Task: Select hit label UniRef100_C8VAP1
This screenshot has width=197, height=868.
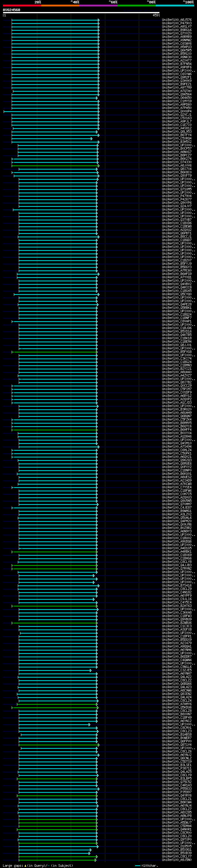Action: pyautogui.click(x=177, y=321)
